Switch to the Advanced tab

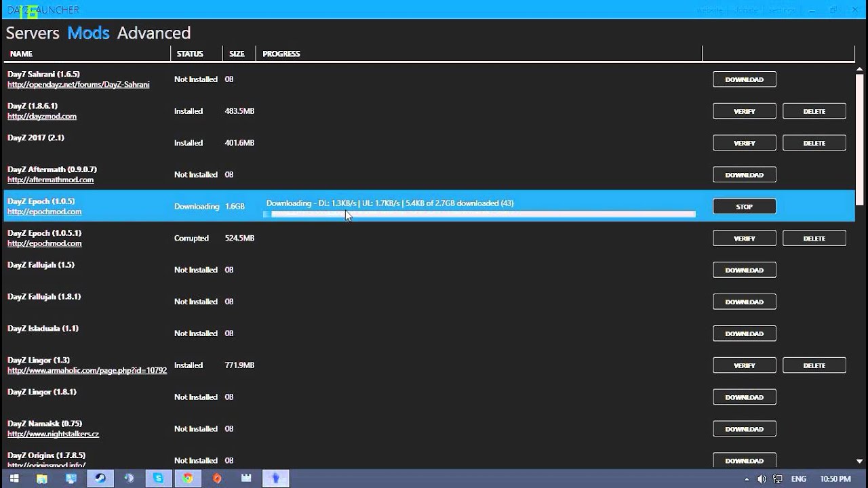154,33
